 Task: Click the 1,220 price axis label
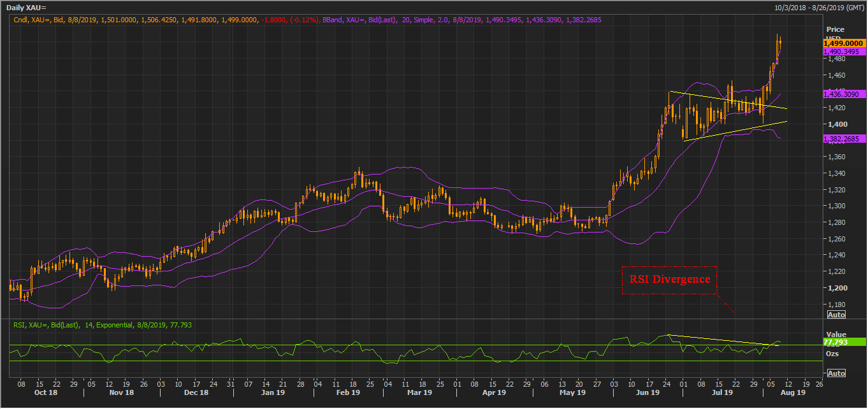[x=836, y=271]
